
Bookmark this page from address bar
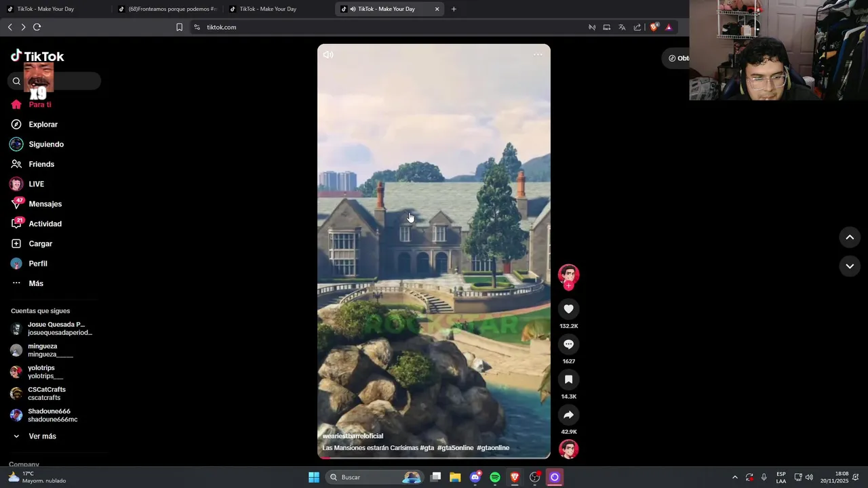[179, 27]
